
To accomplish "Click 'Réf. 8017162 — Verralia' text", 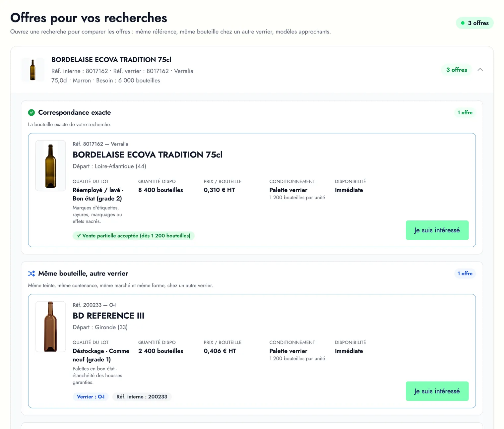I will (x=100, y=144).
